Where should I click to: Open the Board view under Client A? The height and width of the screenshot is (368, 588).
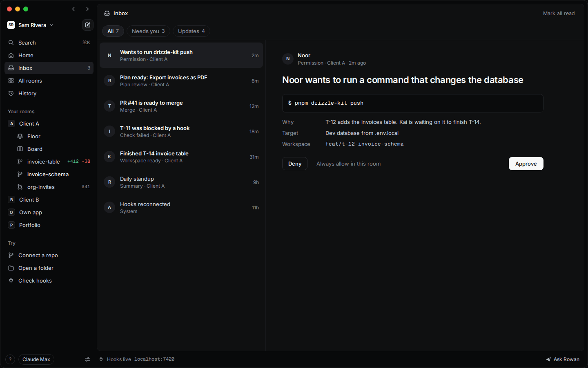click(53, 149)
